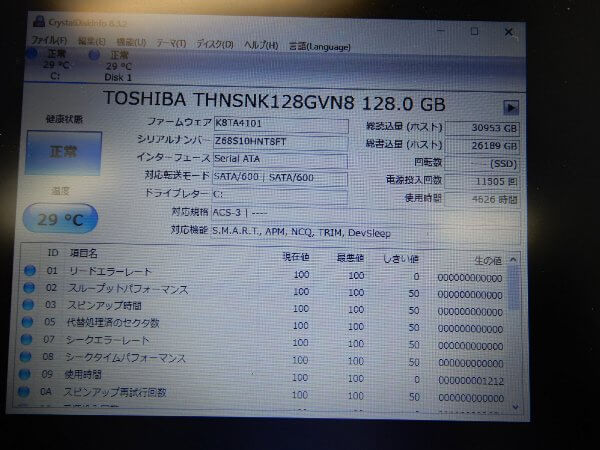Select the スピンアップ時間 row

point(264,308)
